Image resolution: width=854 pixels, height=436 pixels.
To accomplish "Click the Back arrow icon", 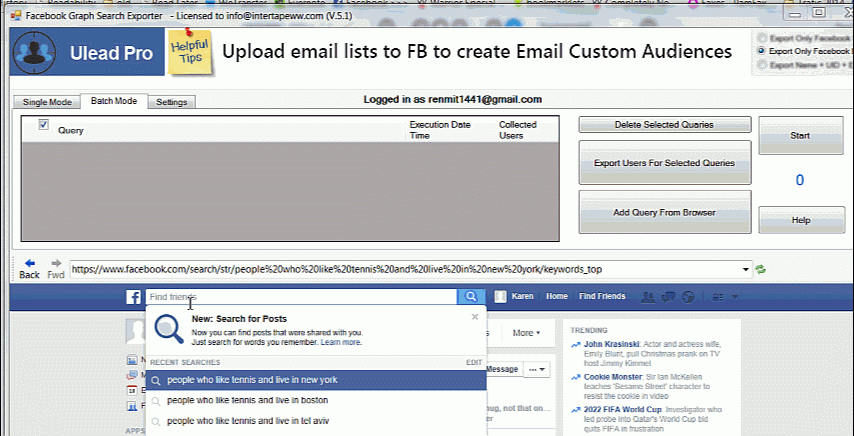I will (29, 263).
